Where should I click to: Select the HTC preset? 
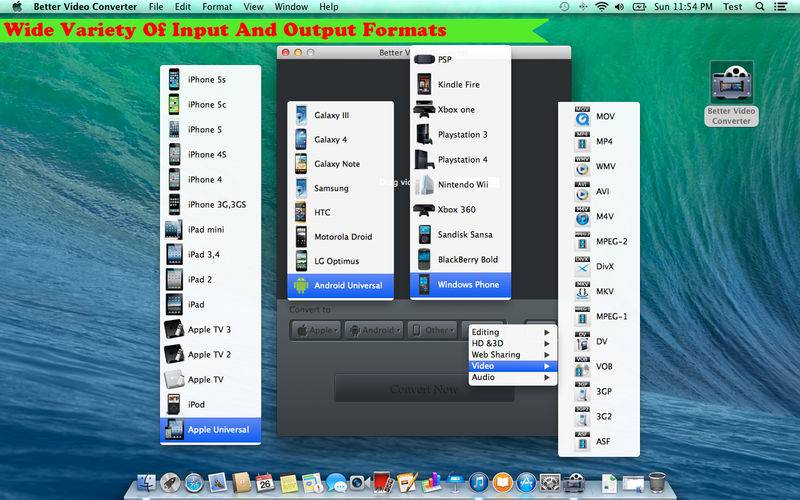(x=340, y=212)
